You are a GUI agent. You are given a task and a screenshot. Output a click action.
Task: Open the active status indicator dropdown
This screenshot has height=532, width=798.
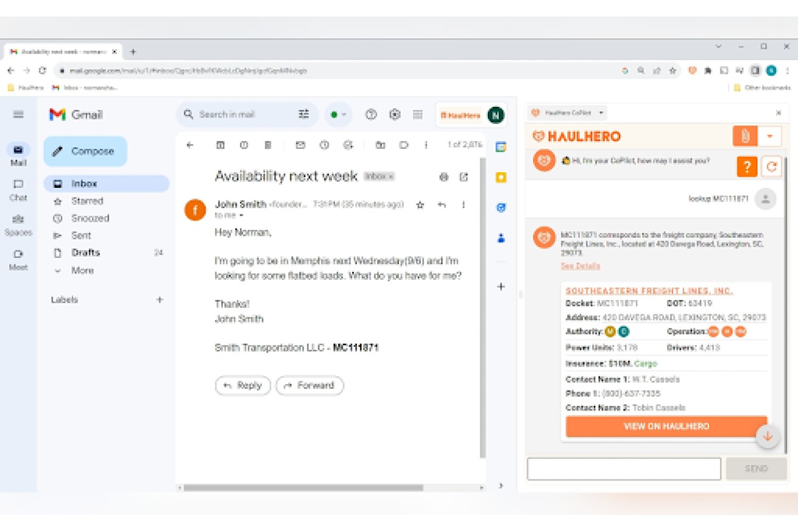point(338,114)
